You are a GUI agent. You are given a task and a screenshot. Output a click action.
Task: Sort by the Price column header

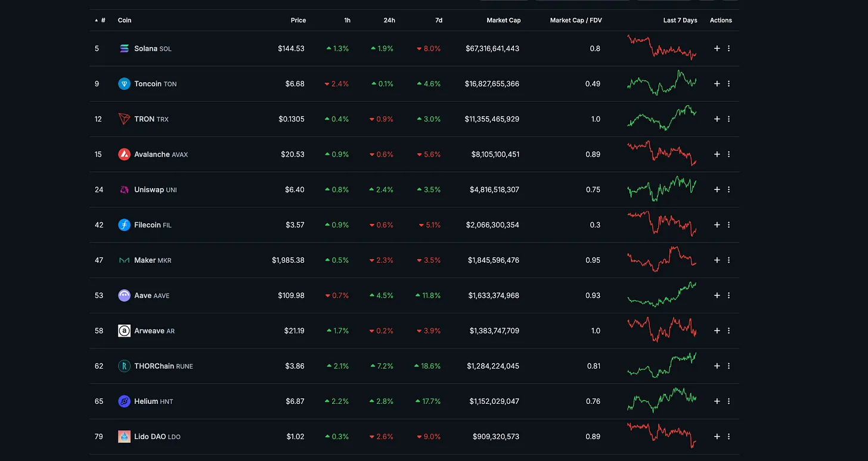tap(298, 20)
